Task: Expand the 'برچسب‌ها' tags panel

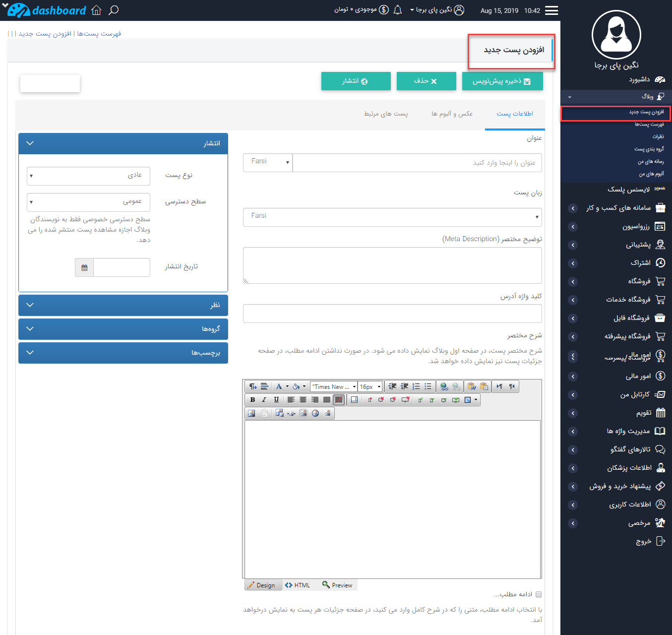Action: (123, 353)
